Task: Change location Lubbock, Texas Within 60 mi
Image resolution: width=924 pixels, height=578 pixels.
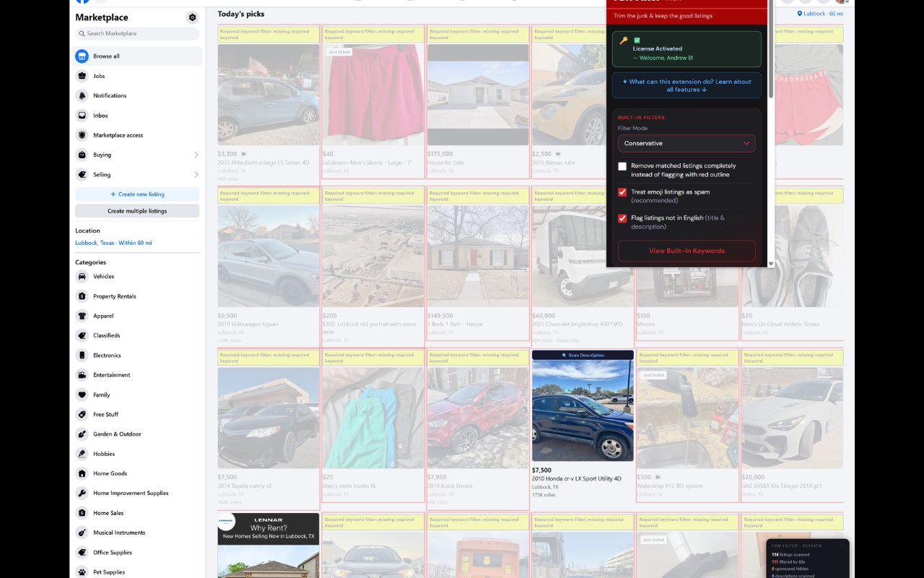Action: pos(113,243)
